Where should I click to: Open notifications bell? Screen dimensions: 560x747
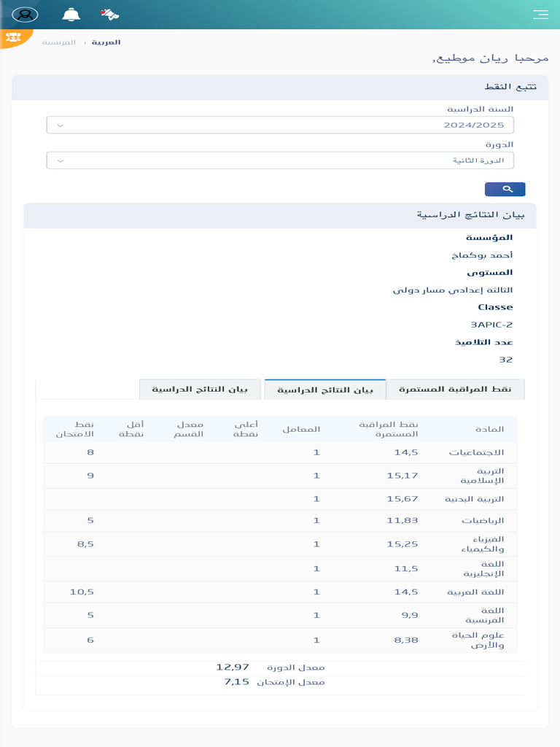[71, 15]
